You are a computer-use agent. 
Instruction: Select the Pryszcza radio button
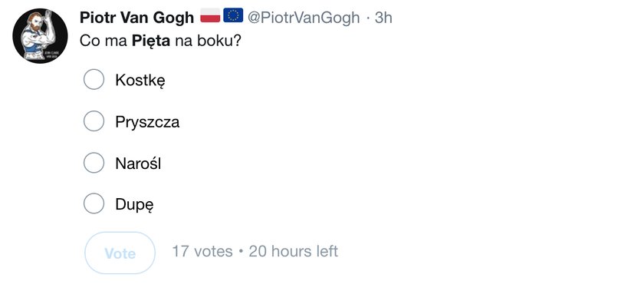coord(94,121)
